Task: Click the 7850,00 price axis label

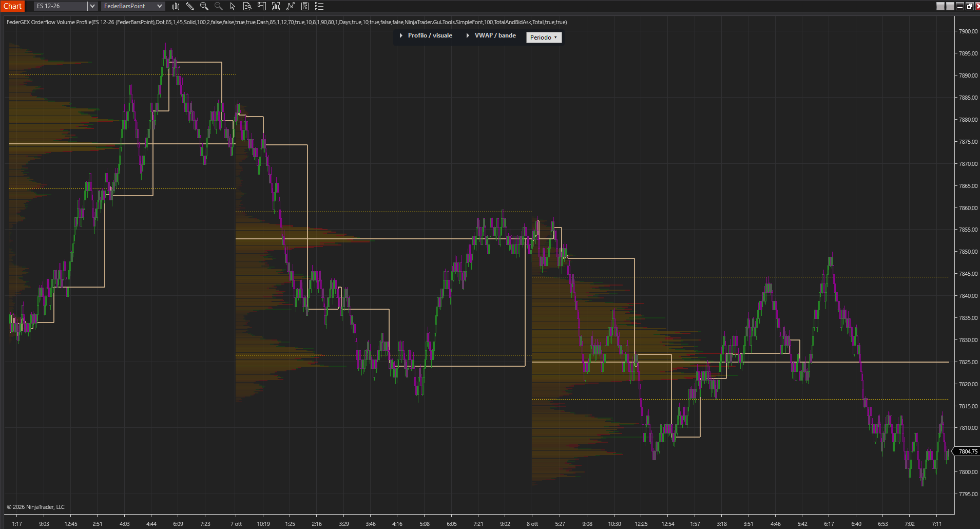Action: [x=968, y=252]
